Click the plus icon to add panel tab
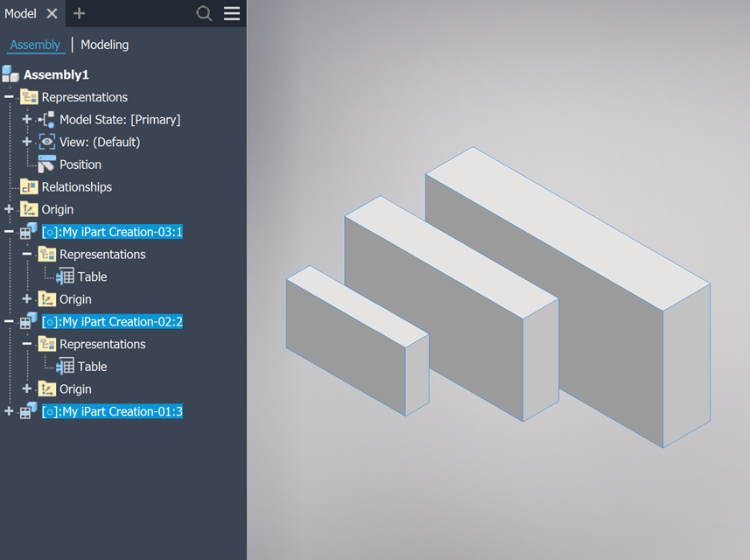 coord(79,13)
